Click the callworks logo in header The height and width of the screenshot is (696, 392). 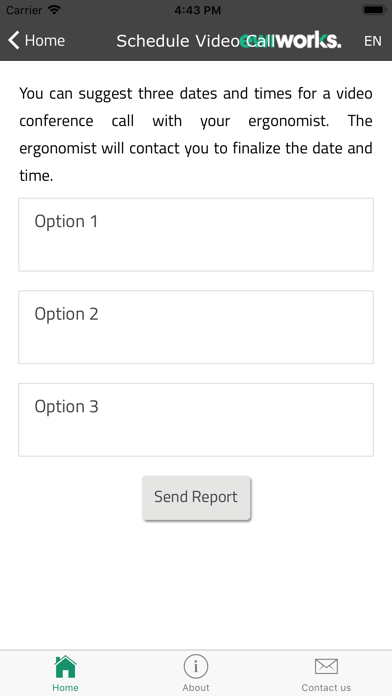click(x=291, y=40)
